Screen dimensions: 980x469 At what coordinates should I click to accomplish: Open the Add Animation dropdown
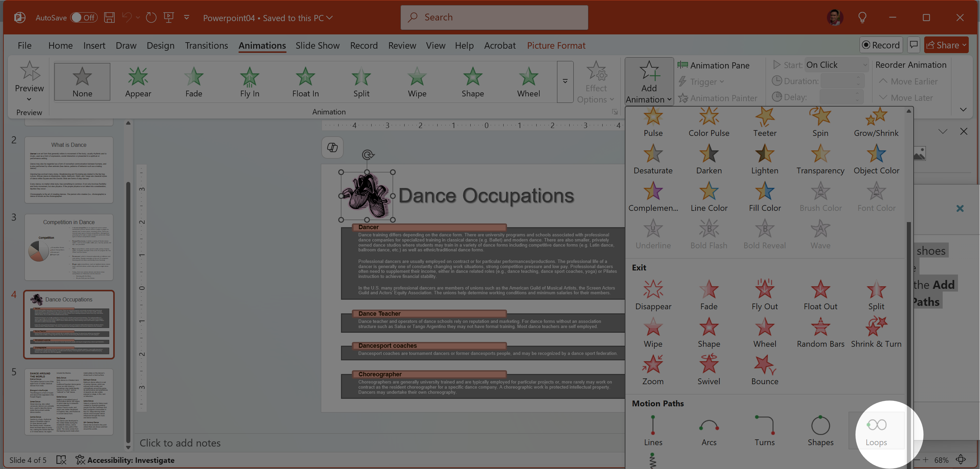coord(649,82)
